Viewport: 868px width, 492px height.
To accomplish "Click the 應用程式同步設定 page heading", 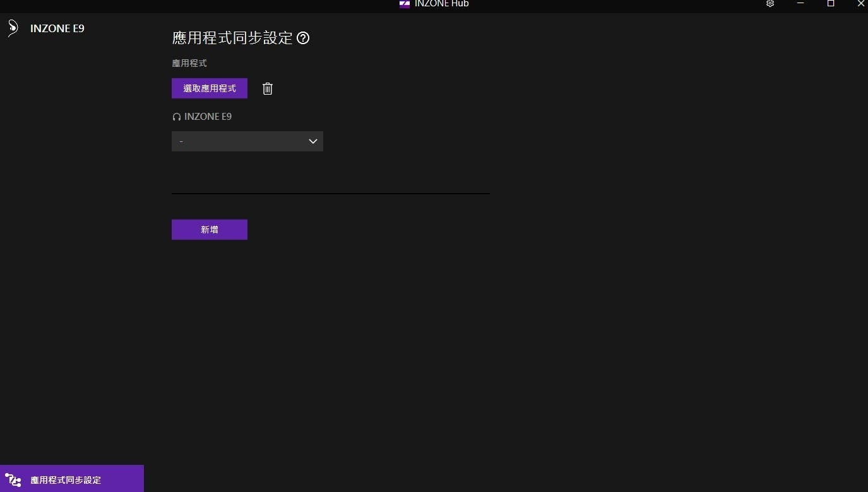I will coord(232,38).
